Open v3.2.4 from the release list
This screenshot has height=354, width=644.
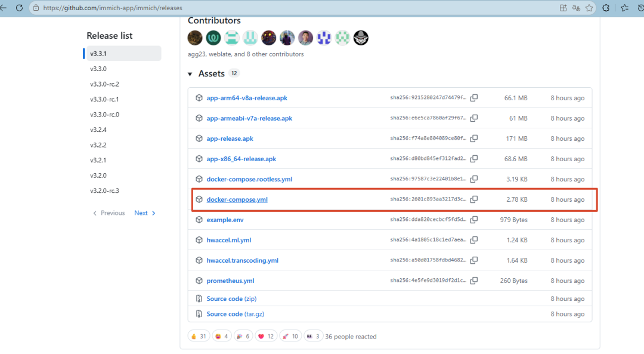(x=98, y=130)
